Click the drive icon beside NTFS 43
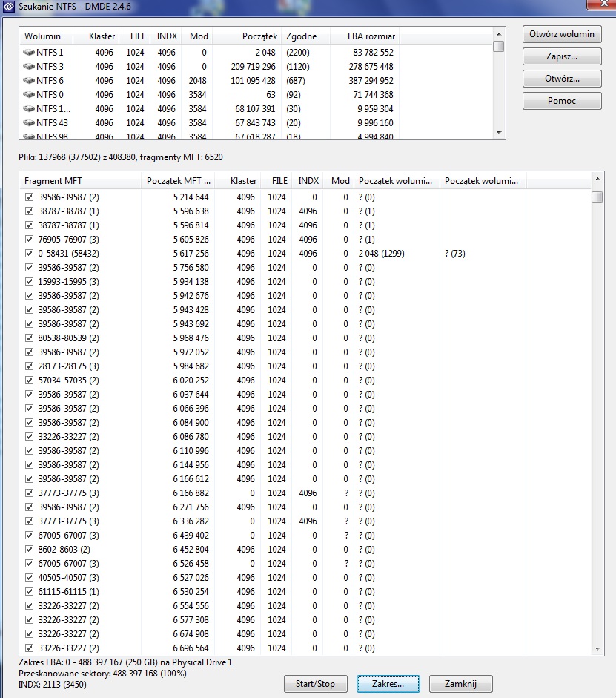This screenshot has width=616, height=698. point(29,123)
